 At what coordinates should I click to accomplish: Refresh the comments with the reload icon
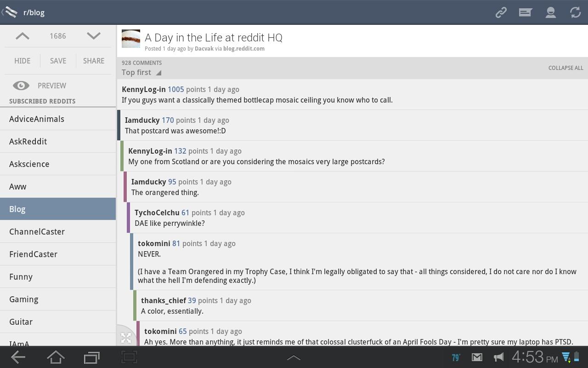pyautogui.click(x=575, y=12)
